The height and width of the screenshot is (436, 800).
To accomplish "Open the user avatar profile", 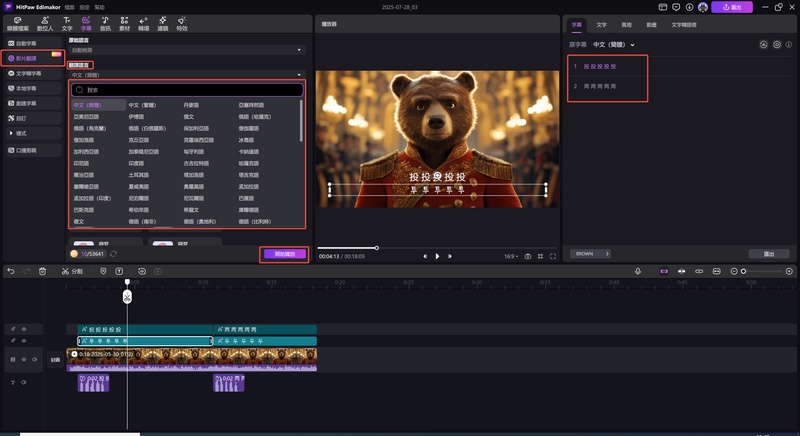I will pyautogui.click(x=703, y=7).
